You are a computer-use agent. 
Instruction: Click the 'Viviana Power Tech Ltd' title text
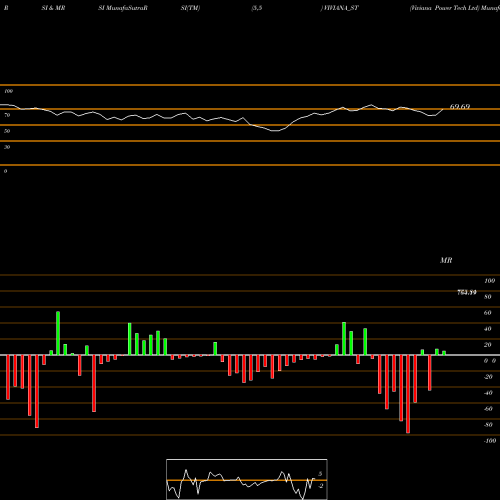[x=444, y=8]
